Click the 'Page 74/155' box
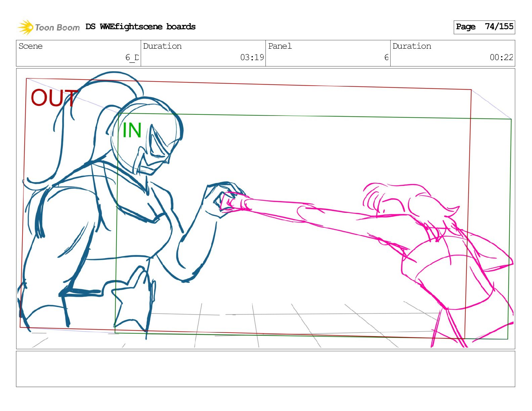 484,27
